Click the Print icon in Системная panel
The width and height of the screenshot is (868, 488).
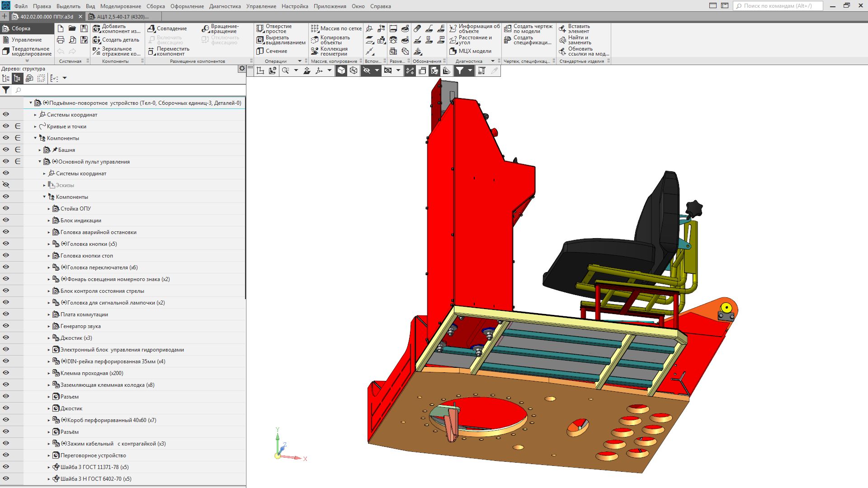(x=61, y=40)
